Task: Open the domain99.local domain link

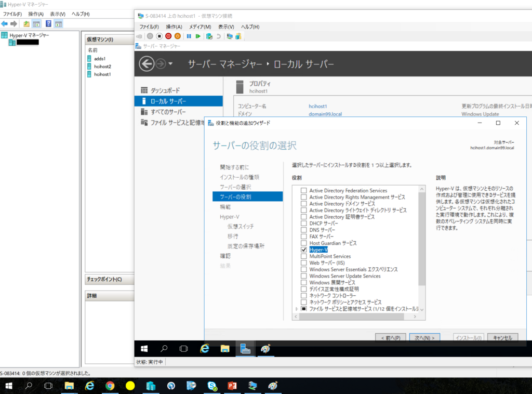Action: pos(325,114)
